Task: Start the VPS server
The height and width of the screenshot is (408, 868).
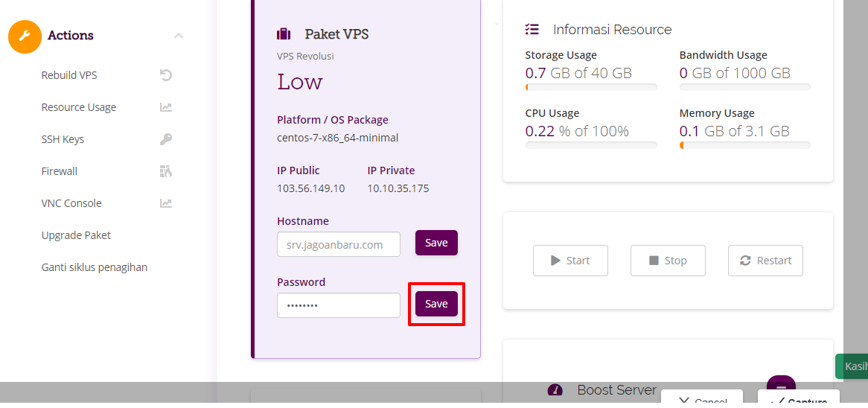Action: click(570, 260)
